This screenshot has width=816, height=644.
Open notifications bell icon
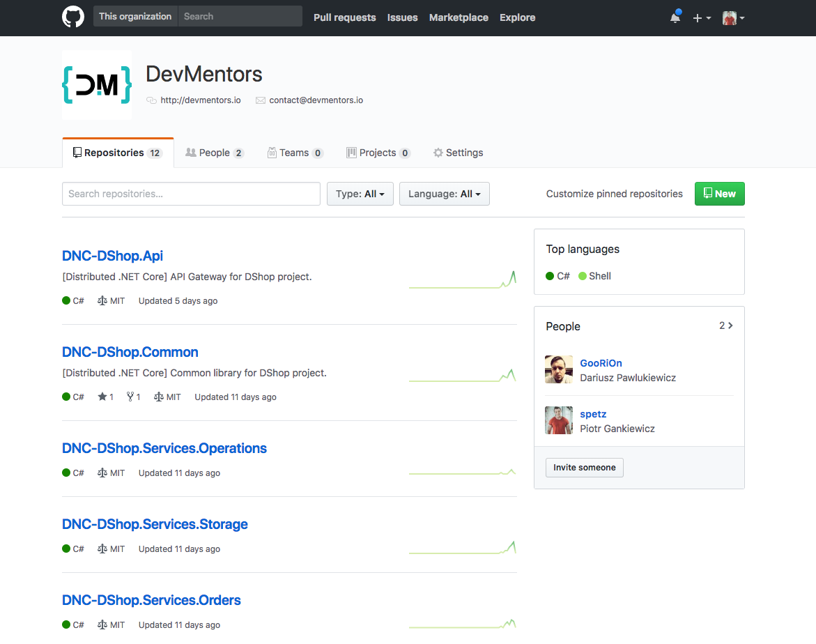[675, 17]
